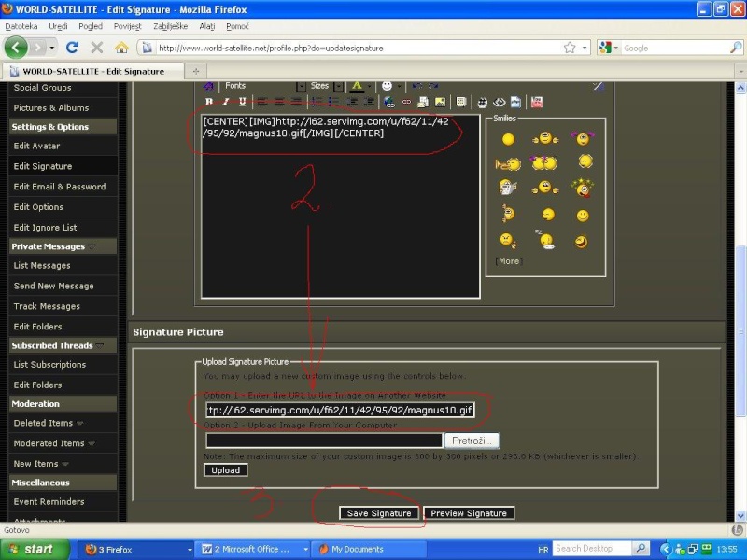Insert an unordered bullet list
The height and width of the screenshot is (560, 747).
333,102
